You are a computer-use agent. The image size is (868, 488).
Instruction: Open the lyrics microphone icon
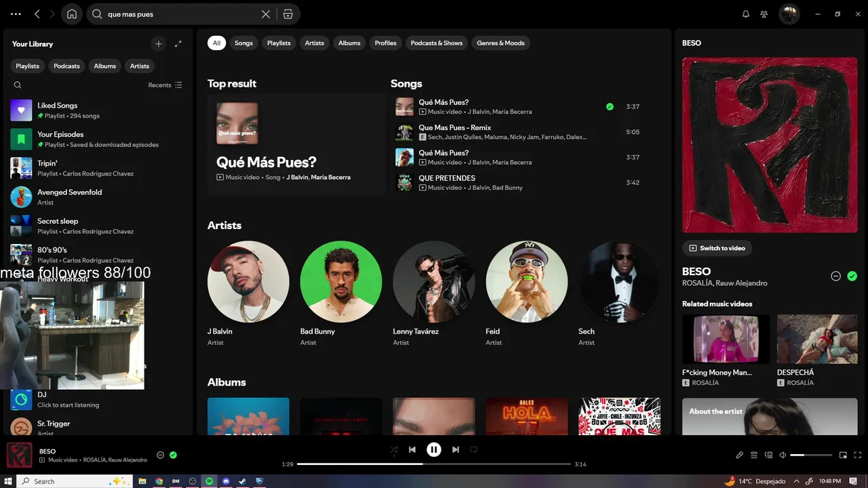[740, 455]
